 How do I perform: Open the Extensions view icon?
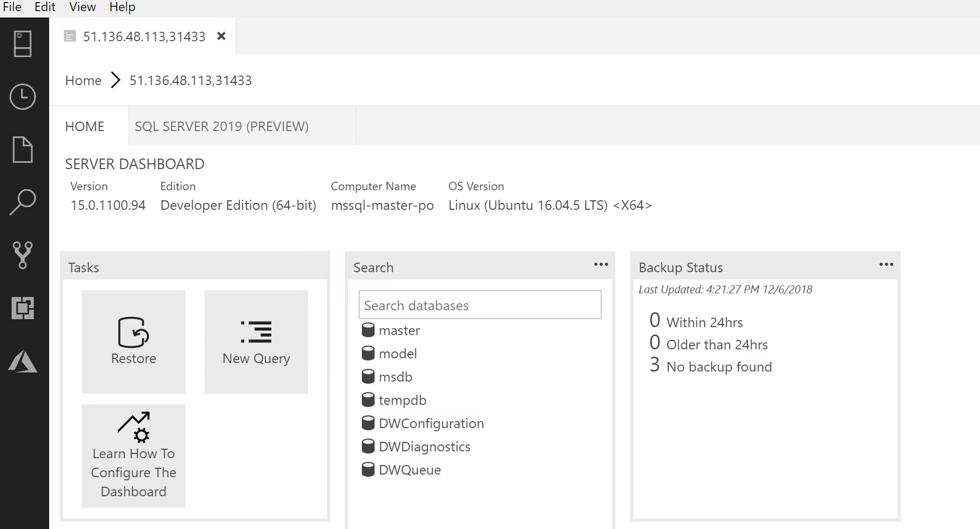click(x=23, y=308)
